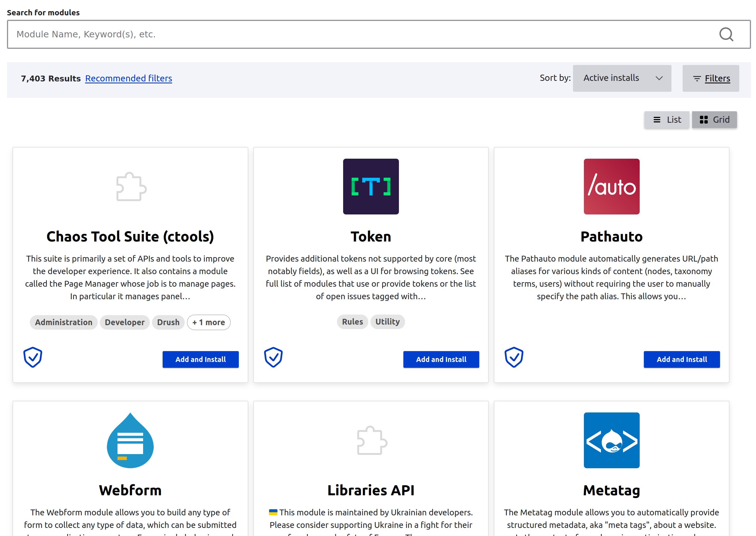The width and height of the screenshot is (756, 536).
Task: Click the Chaos Tool Suite description text
Action: coord(130,277)
